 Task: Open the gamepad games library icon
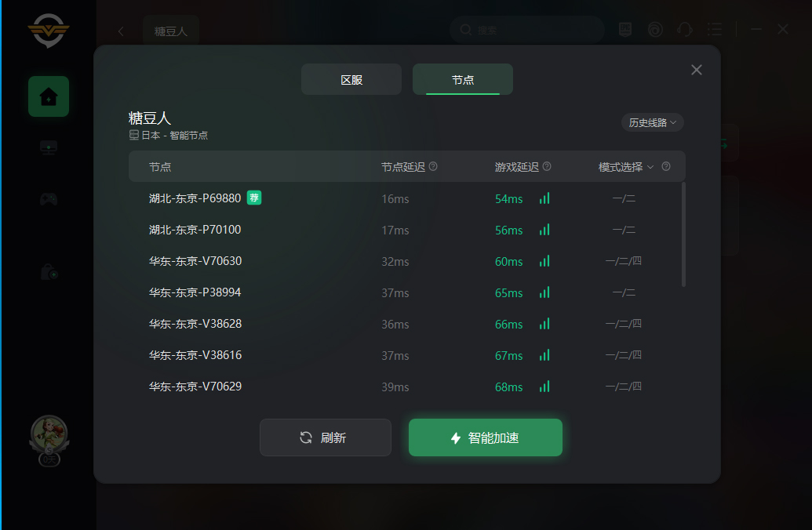(x=49, y=199)
